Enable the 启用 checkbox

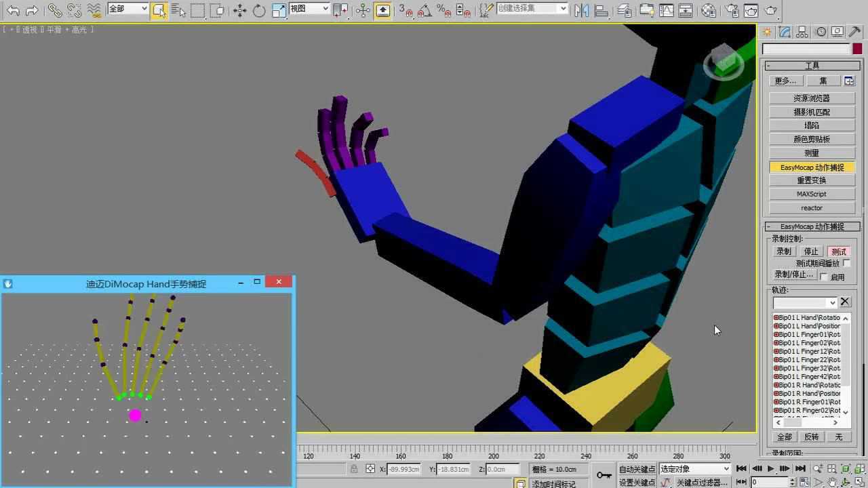point(824,276)
